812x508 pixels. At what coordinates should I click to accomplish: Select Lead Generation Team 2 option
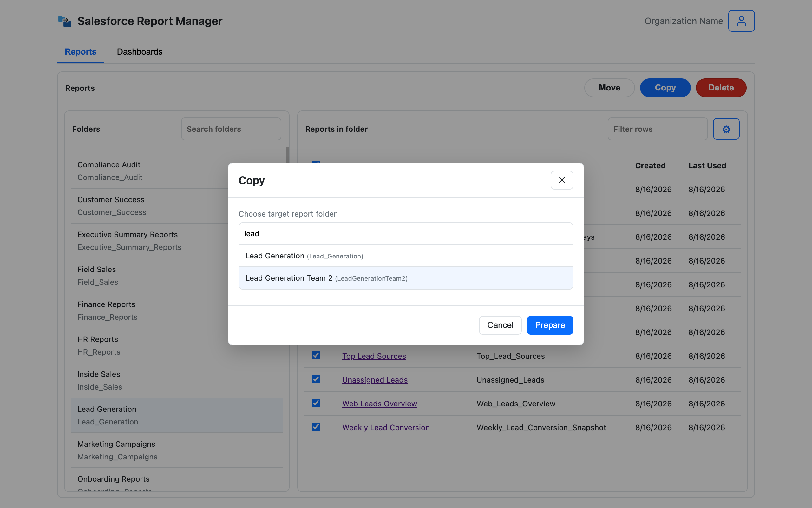(406, 278)
